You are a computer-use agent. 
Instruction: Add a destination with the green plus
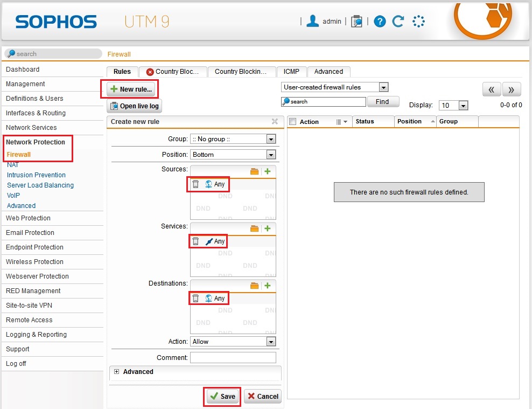tap(268, 285)
